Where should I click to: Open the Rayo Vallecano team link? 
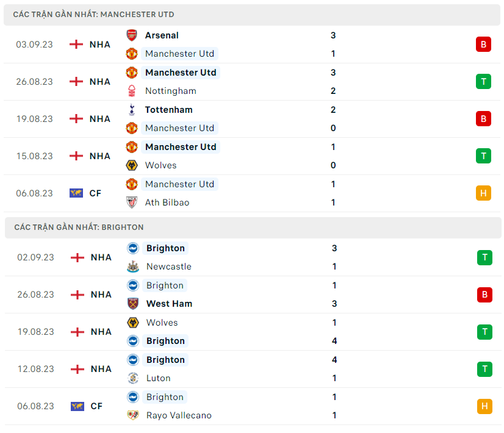point(179,415)
